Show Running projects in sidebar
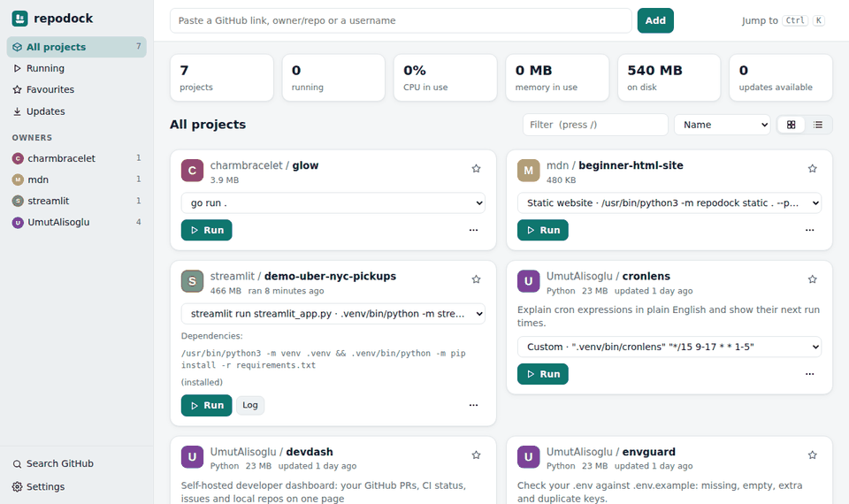Image resolution: width=849 pixels, height=504 pixels. click(76, 68)
